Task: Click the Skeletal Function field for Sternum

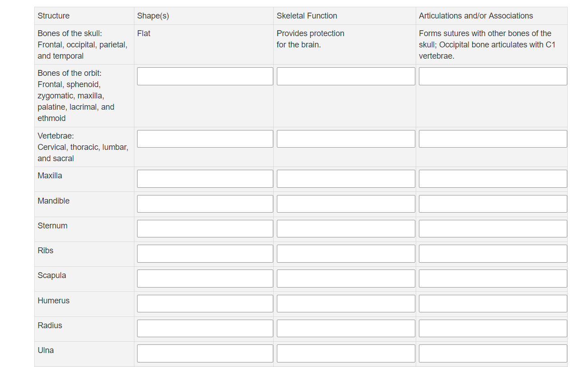Action: click(345, 228)
